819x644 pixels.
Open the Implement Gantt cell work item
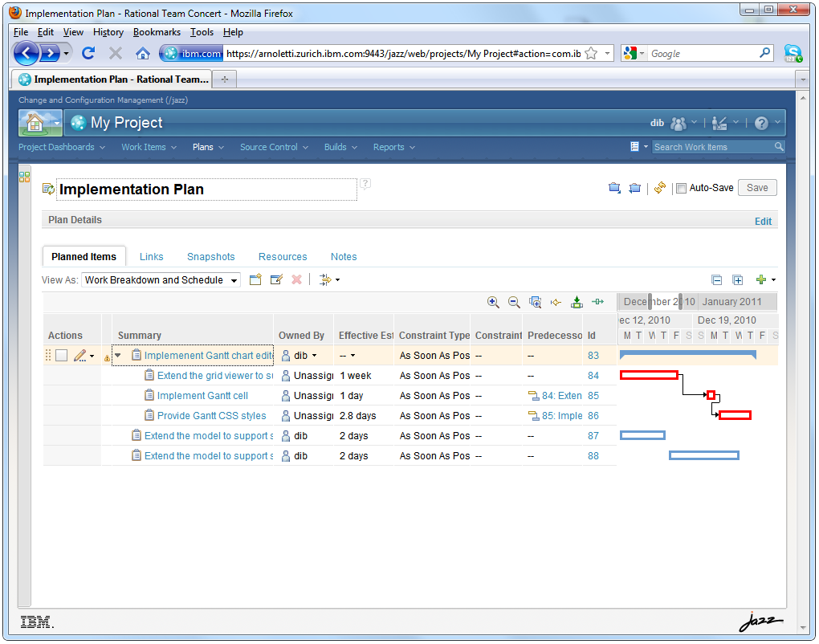click(x=202, y=396)
